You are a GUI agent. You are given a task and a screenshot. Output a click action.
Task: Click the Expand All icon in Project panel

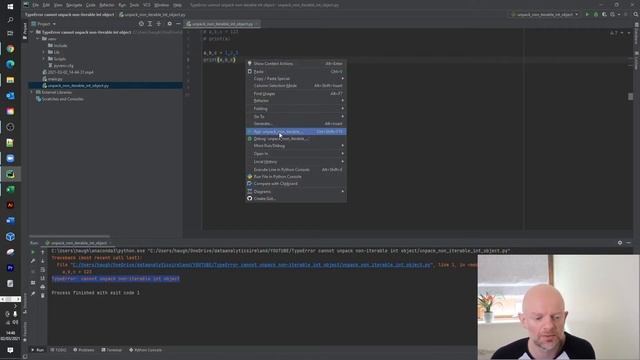(150, 24)
